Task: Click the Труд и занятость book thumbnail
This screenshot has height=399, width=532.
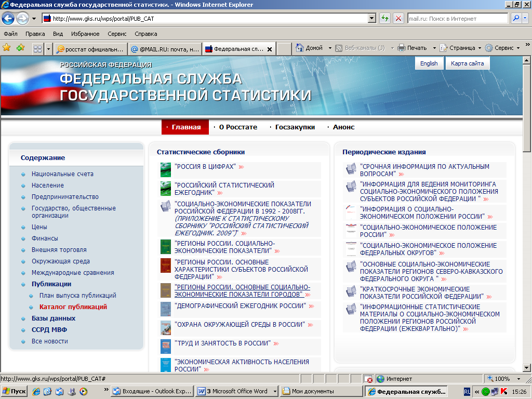Action: click(x=166, y=347)
